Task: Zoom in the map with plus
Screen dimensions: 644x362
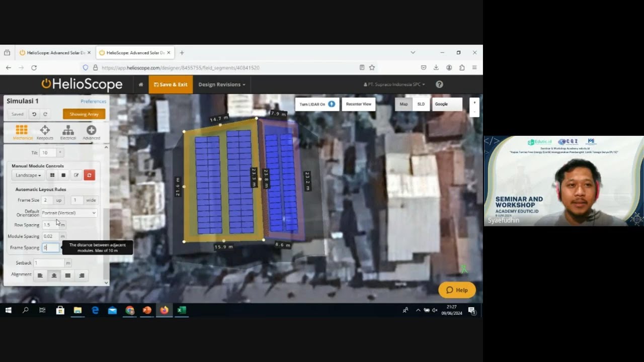Action: [x=474, y=103]
